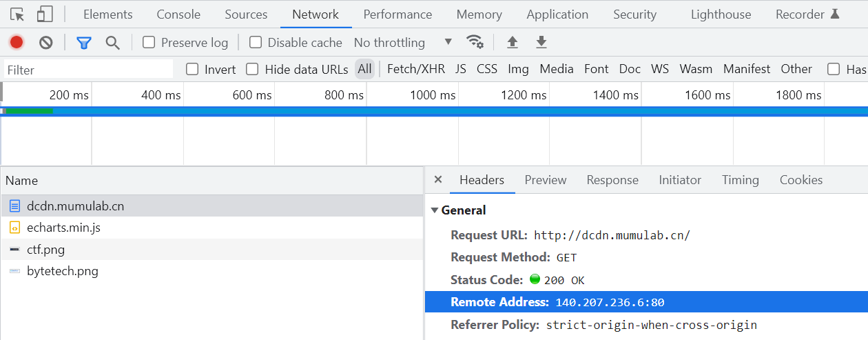Import HAR file with upload arrow

[x=513, y=43]
